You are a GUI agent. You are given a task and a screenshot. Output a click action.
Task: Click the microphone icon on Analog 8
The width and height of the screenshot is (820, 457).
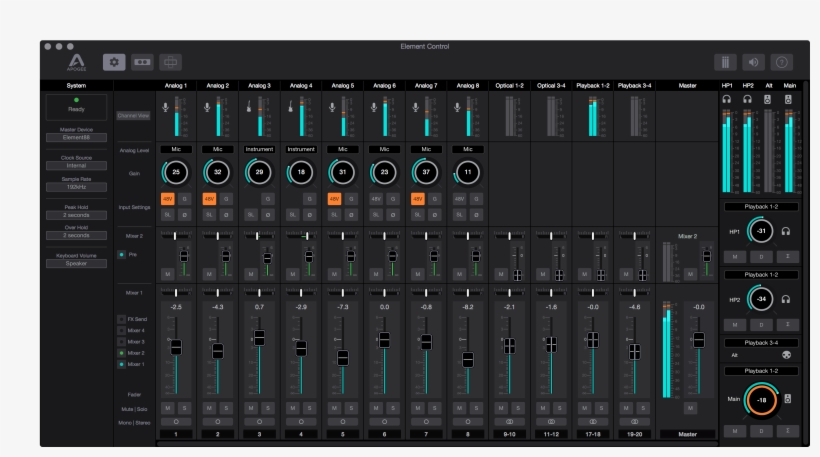[458, 107]
